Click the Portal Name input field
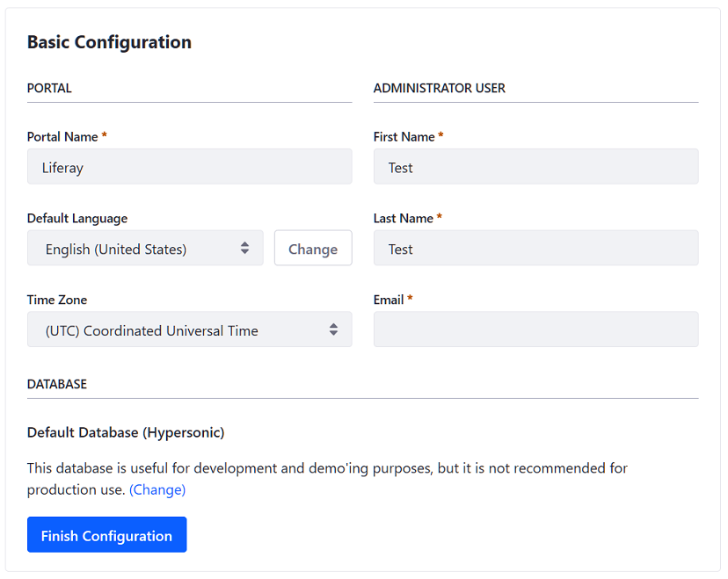The height and width of the screenshot is (579, 728). (x=189, y=167)
